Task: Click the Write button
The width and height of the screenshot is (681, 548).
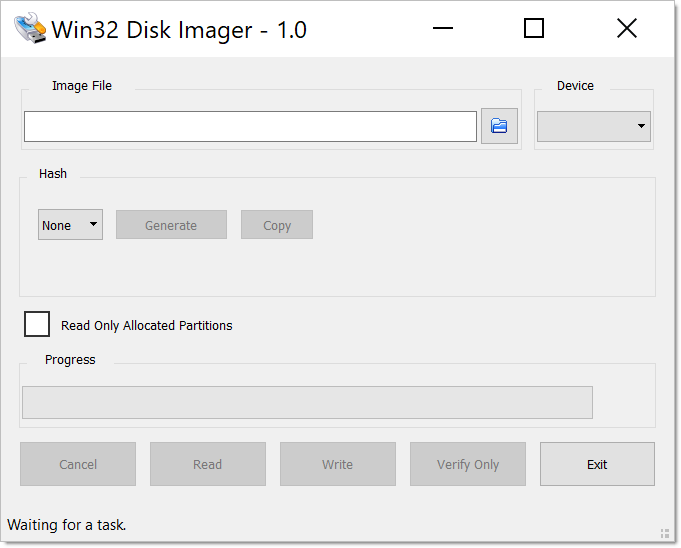Action: [337, 464]
